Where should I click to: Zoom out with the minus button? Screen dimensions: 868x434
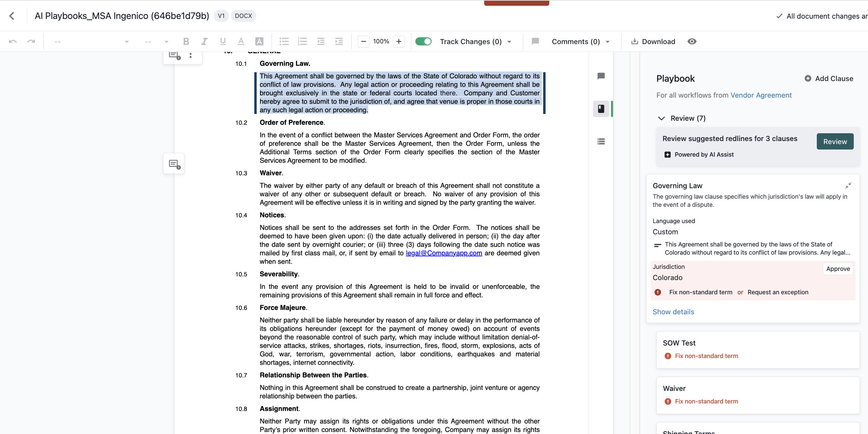pos(363,41)
